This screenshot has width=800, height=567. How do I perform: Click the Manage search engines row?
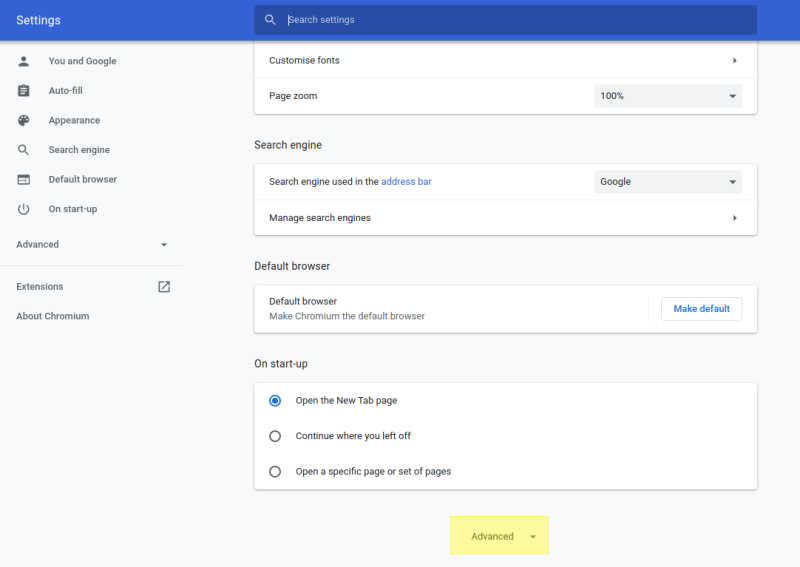tap(506, 218)
